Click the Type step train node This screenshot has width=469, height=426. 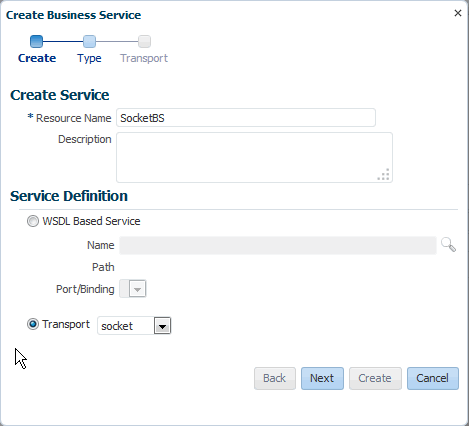click(89, 42)
